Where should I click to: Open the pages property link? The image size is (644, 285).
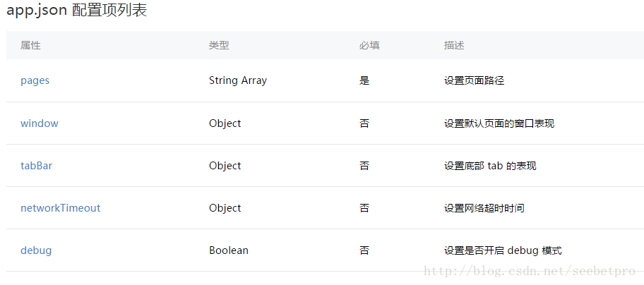click(35, 81)
